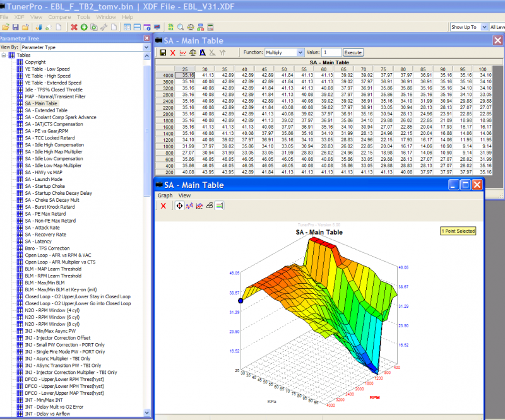This screenshot has height=420, width=505.
Task: Select SA - Coolant Comp Spark Advance
Action: coord(61,117)
